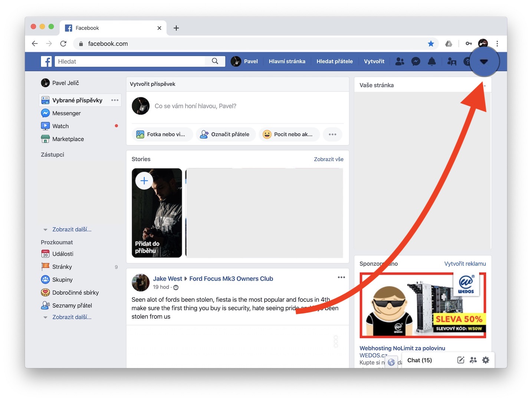Open Seznamy přátel in the sidebar
The height and width of the screenshot is (401, 532).
67,306
